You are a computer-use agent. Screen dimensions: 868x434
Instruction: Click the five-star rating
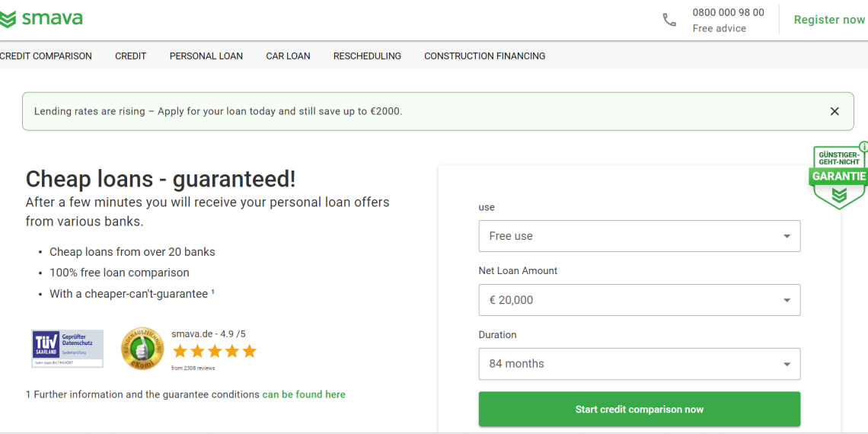[214, 351]
